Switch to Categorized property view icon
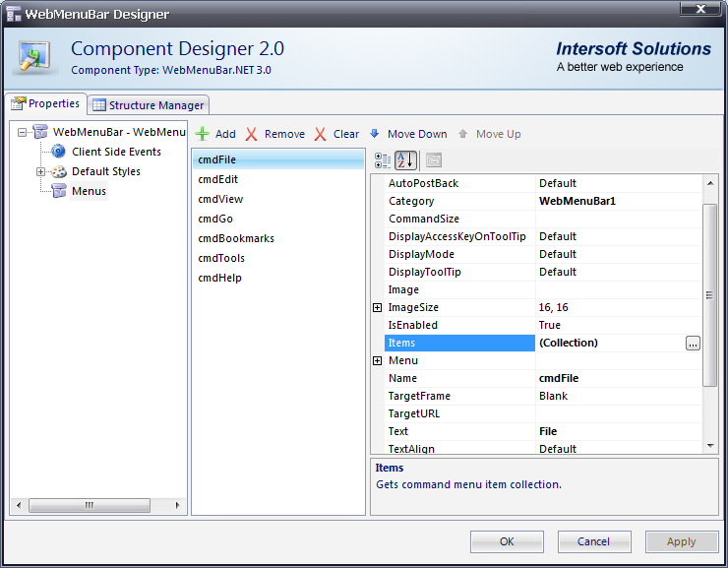 tap(383, 160)
